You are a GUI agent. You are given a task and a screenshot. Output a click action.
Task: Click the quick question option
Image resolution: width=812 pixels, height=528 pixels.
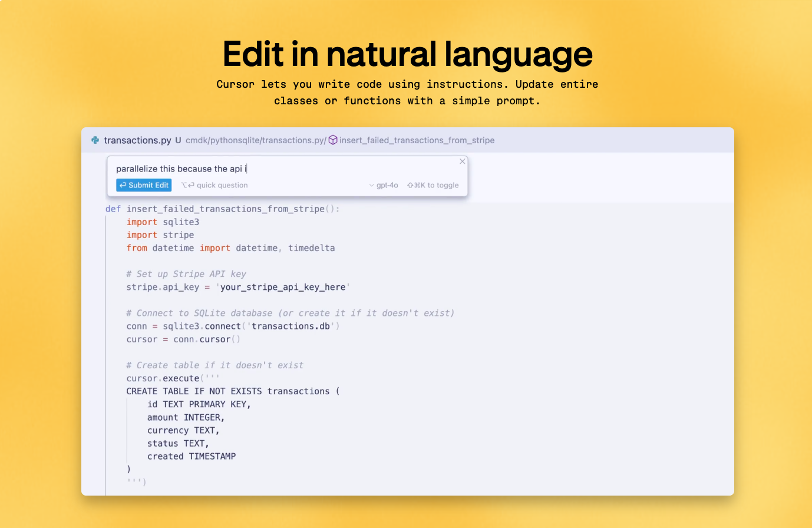tap(214, 185)
